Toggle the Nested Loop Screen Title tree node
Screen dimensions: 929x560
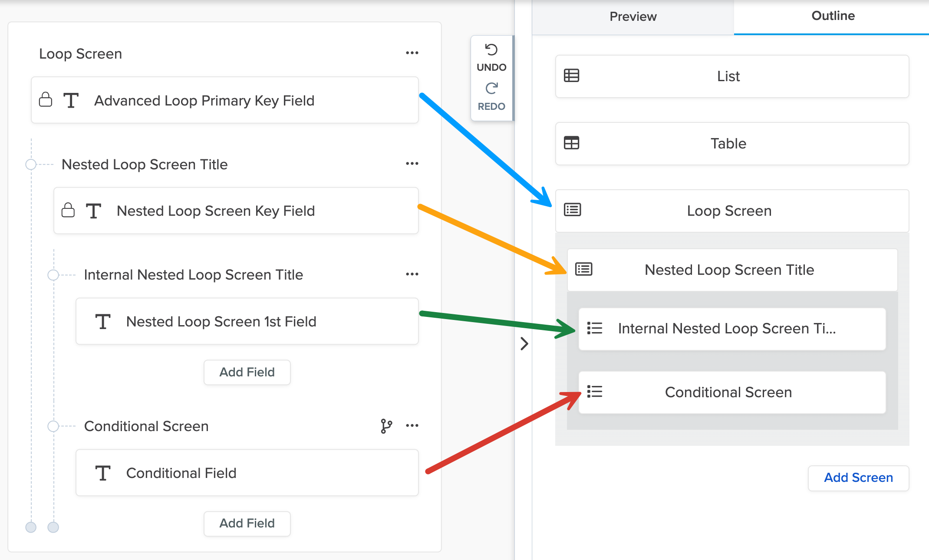point(31,165)
